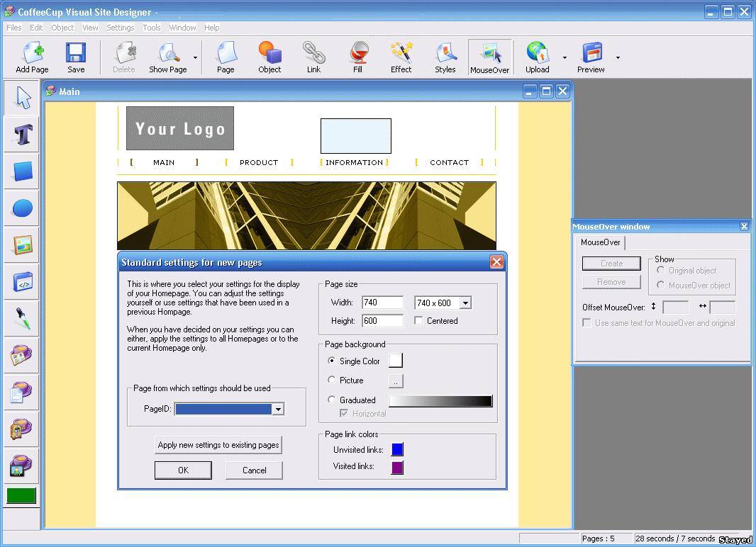Select the arrow pointer tool
Image resolution: width=756 pixels, height=547 pixels.
[22, 98]
